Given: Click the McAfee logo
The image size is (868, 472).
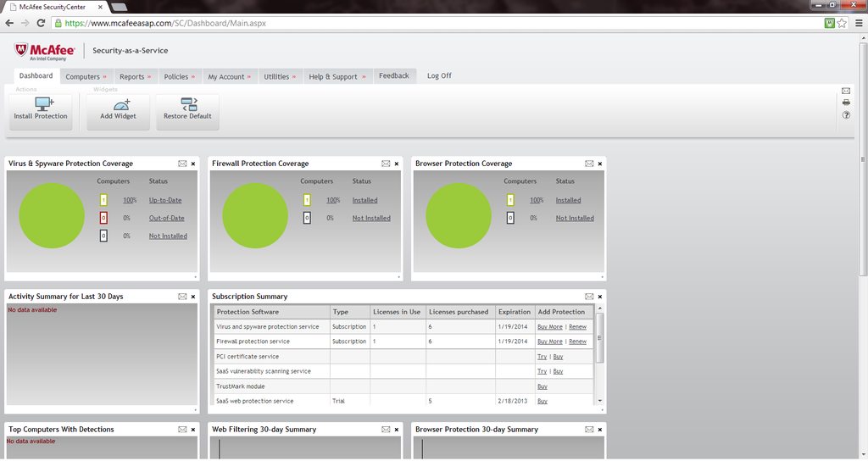Looking at the screenshot, I should (44, 51).
